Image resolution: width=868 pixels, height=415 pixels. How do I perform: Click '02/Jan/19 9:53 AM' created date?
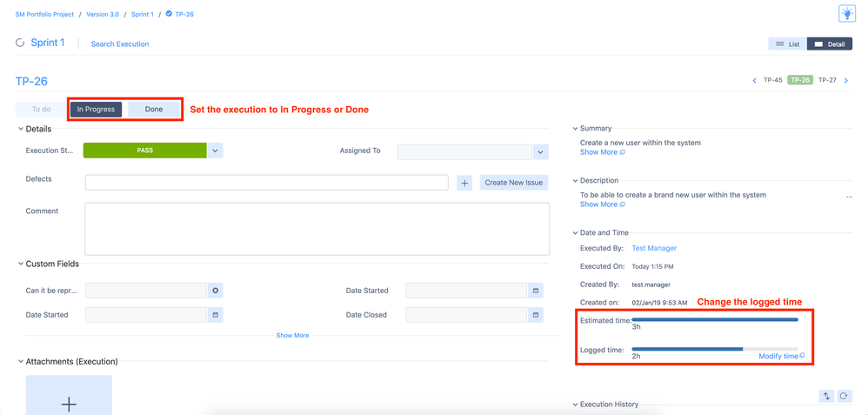[x=660, y=303]
